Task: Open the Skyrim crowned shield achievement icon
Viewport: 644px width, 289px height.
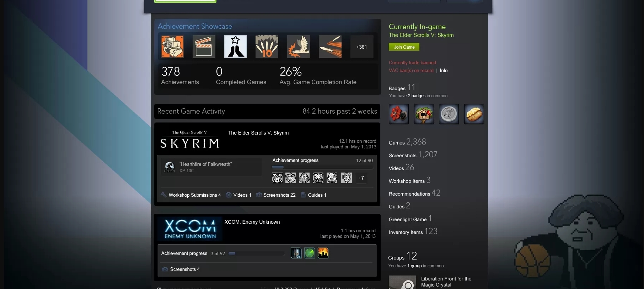Action: [x=291, y=178]
